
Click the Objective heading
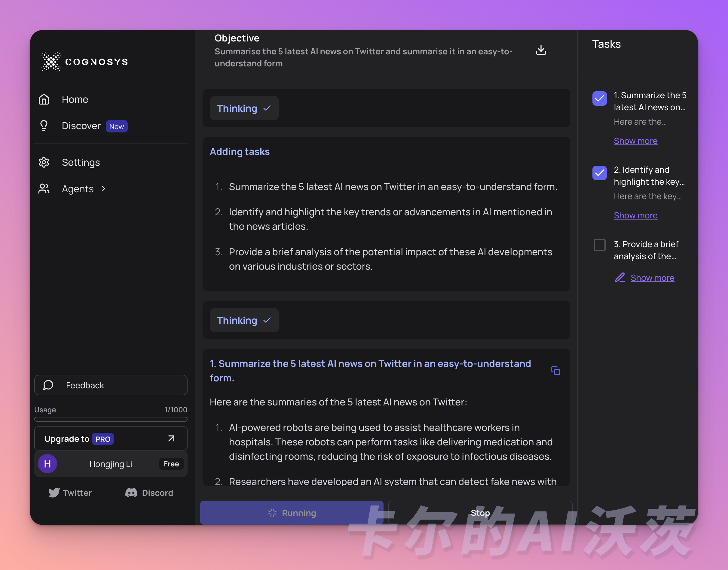[x=237, y=38]
